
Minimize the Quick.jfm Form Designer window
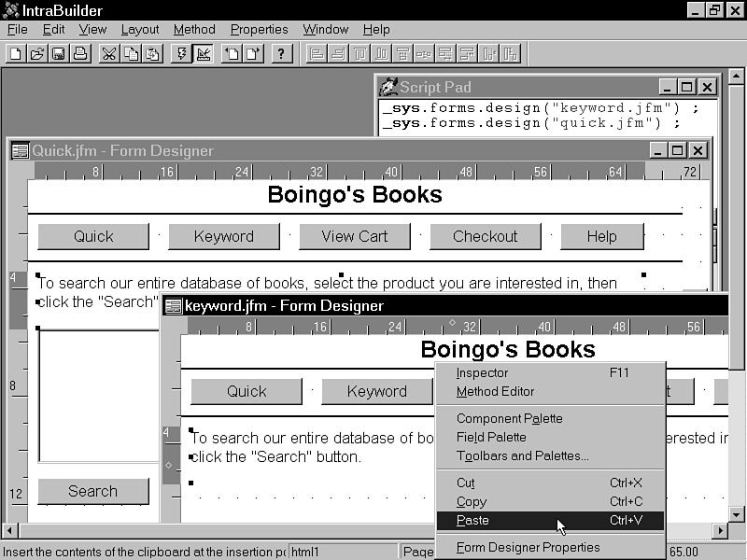click(658, 150)
